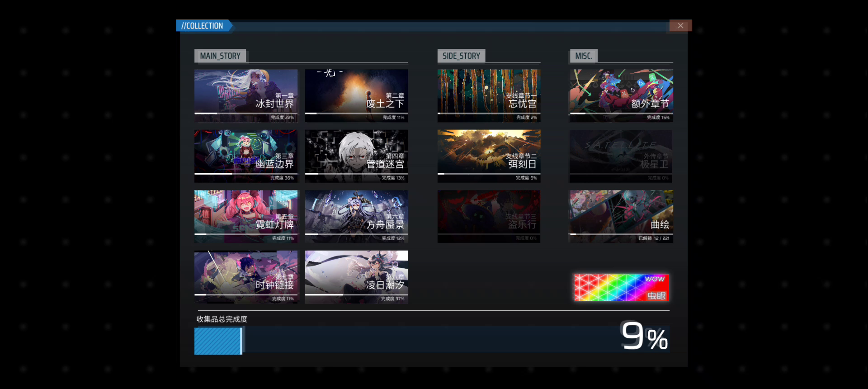The image size is (868, 389).
Task: Select chapter five 霓虹灯牌 thumbnail
Action: click(246, 216)
